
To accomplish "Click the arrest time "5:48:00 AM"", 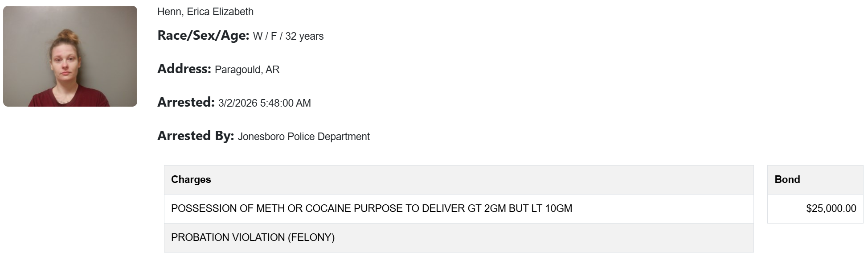I will click(x=286, y=103).
